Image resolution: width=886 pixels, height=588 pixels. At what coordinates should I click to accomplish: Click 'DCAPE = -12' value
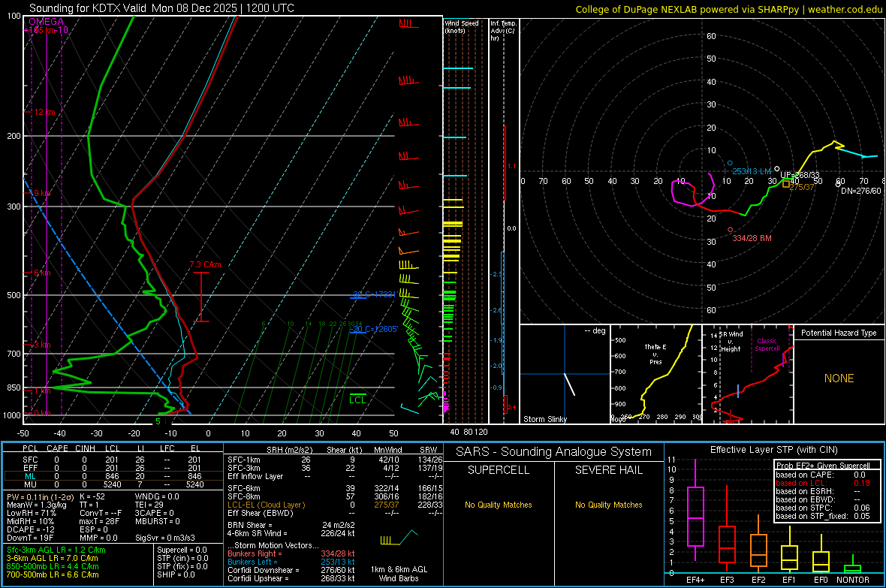(30, 529)
